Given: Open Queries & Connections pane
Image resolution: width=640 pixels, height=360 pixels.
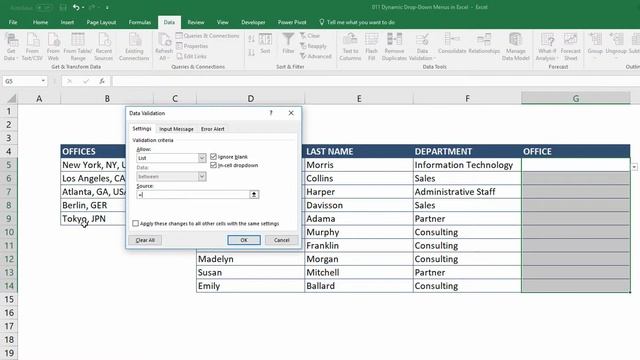Looking at the screenshot, I should click(x=207, y=36).
